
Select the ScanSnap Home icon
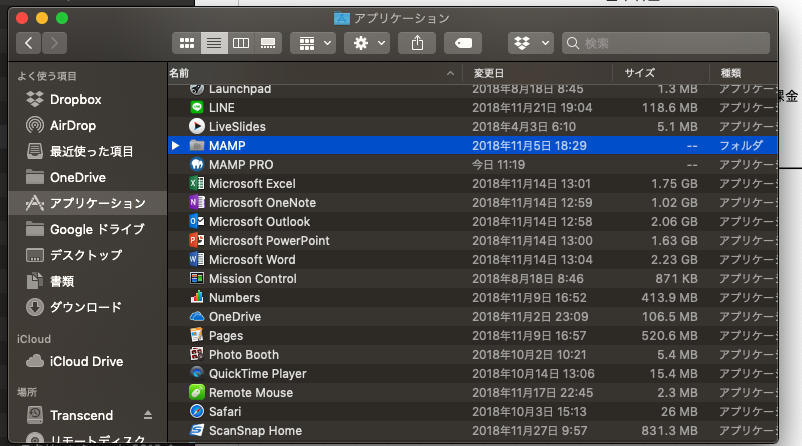[196, 430]
